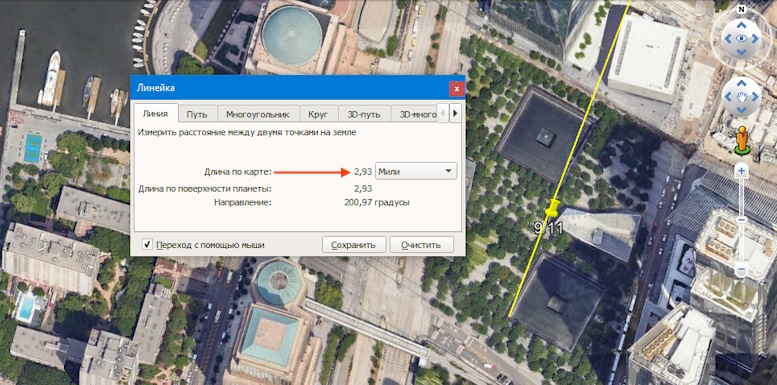Click the look-up arrow on the eye joystick

click(741, 25)
